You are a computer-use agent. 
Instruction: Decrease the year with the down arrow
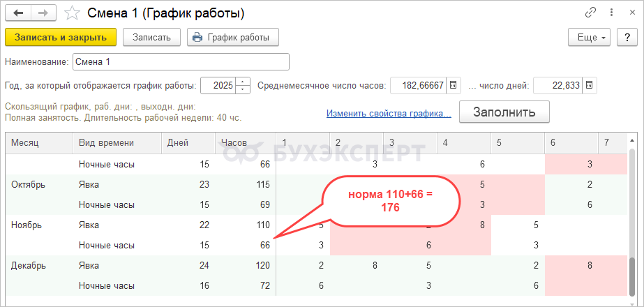244,89
